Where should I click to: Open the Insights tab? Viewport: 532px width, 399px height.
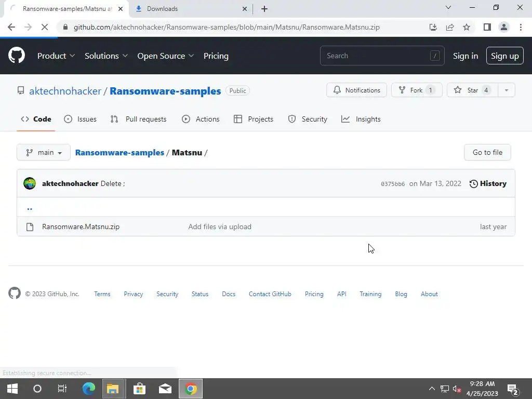pyautogui.click(x=361, y=119)
